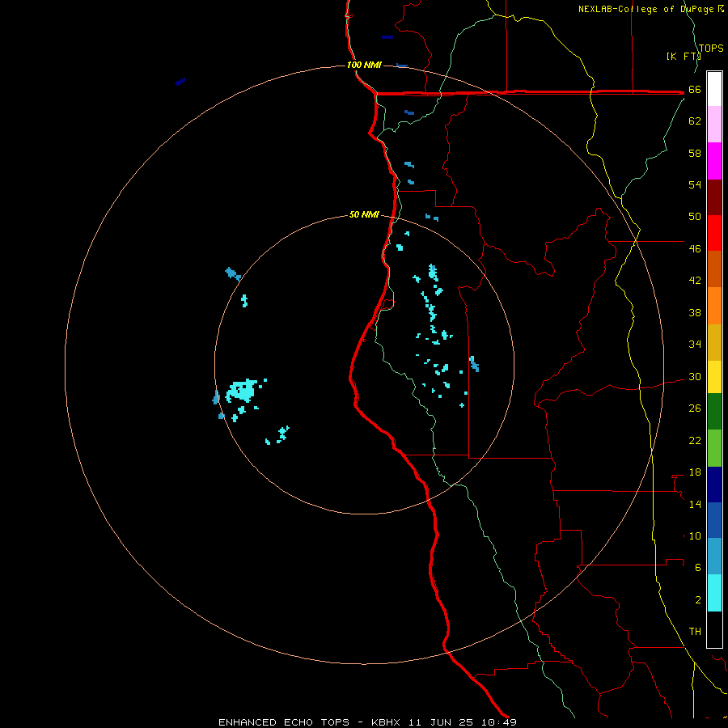Click the medium blue legend swatch

(x=714, y=520)
